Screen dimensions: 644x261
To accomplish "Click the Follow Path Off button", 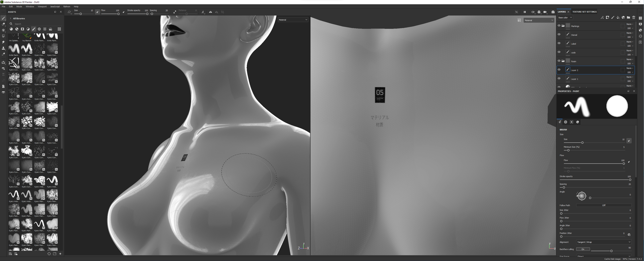I will (603, 205).
